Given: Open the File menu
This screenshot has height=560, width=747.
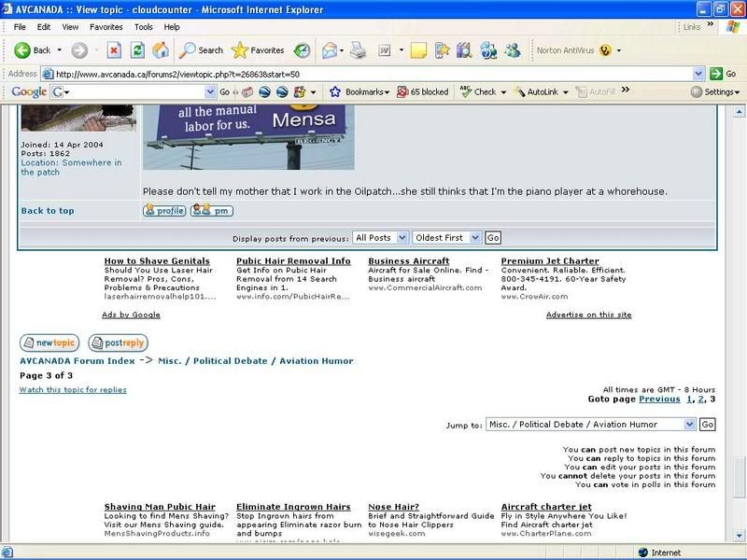Looking at the screenshot, I should pos(20,27).
